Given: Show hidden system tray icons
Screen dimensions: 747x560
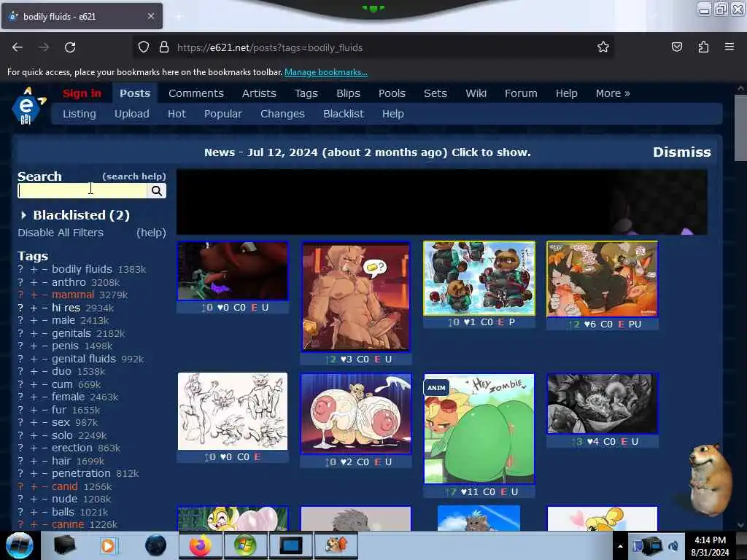Looking at the screenshot, I should (x=620, y=546).
